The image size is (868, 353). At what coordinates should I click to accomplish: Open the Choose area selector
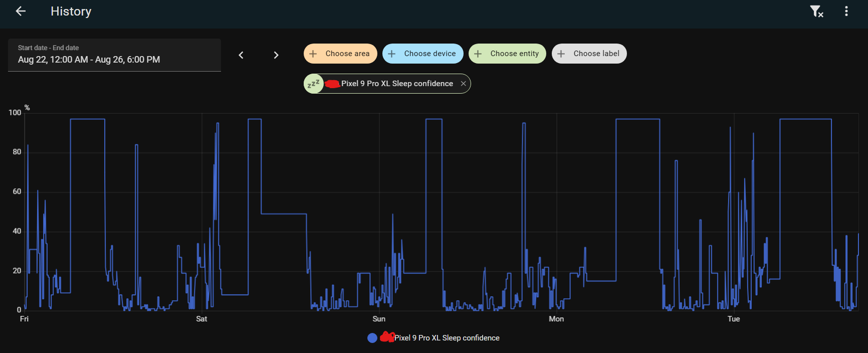coord(340,54)
